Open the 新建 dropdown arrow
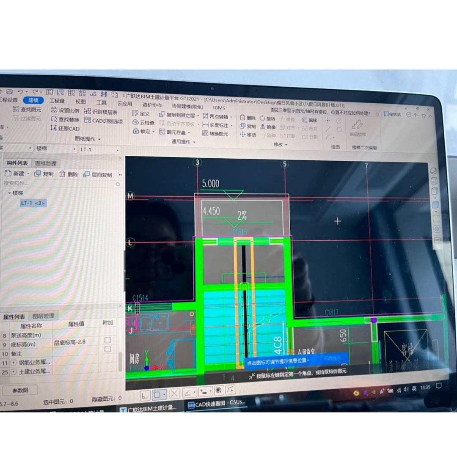457x476 pixels. point(28,174)
